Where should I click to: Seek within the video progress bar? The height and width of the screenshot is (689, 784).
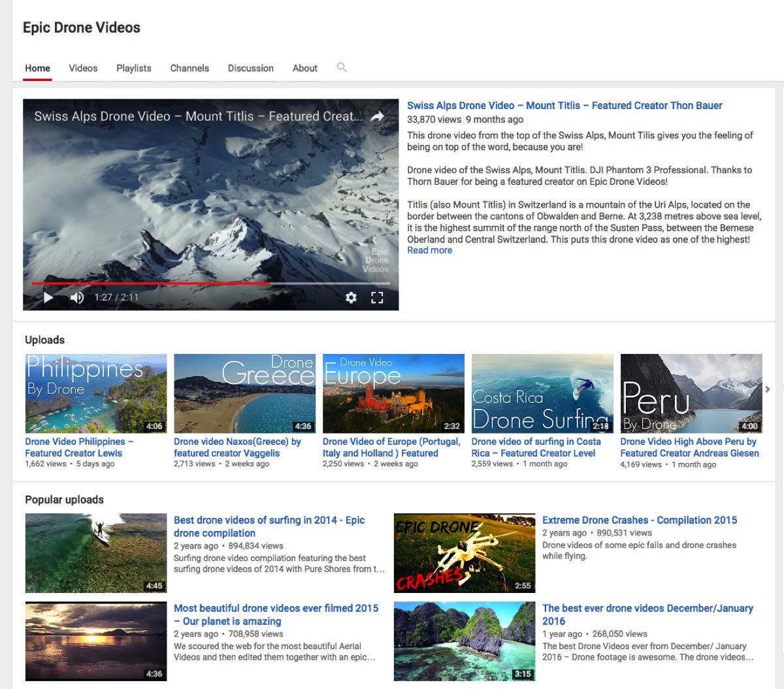point(210,283)
